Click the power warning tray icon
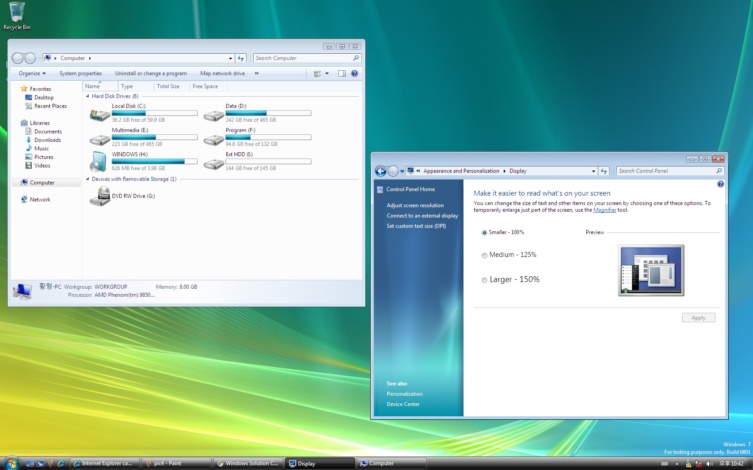Image resolution: width=753 pixels, height=470 pixels. 689,464
